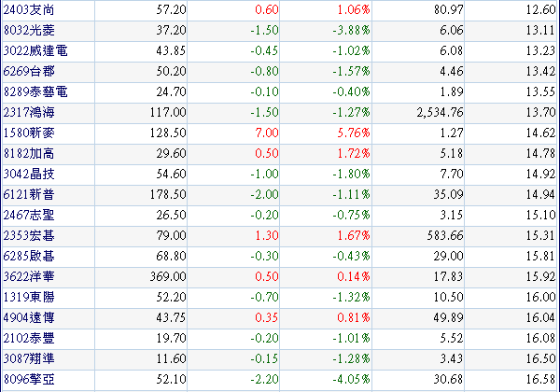
Task: Open stock link 2353宏碁
Action: [29, 235]
